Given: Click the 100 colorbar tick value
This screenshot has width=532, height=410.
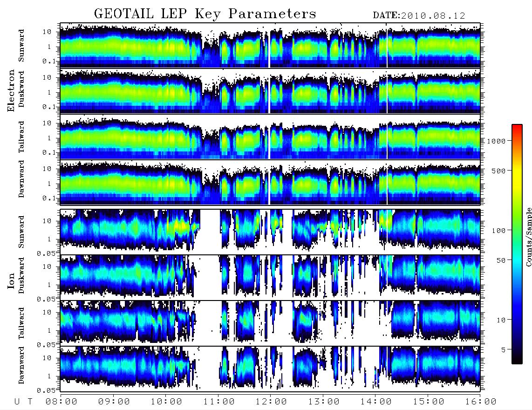Looking at the screenshot, I should [x=498, y=231].
